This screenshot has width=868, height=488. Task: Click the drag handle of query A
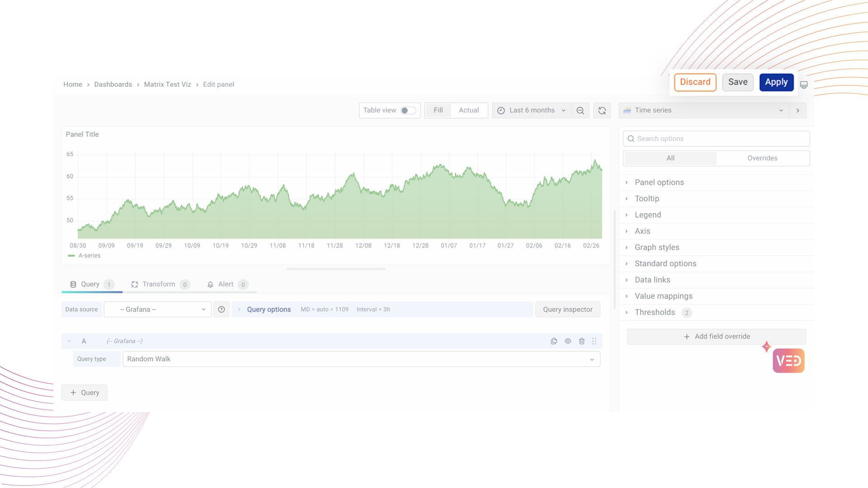tap(594, 341)
